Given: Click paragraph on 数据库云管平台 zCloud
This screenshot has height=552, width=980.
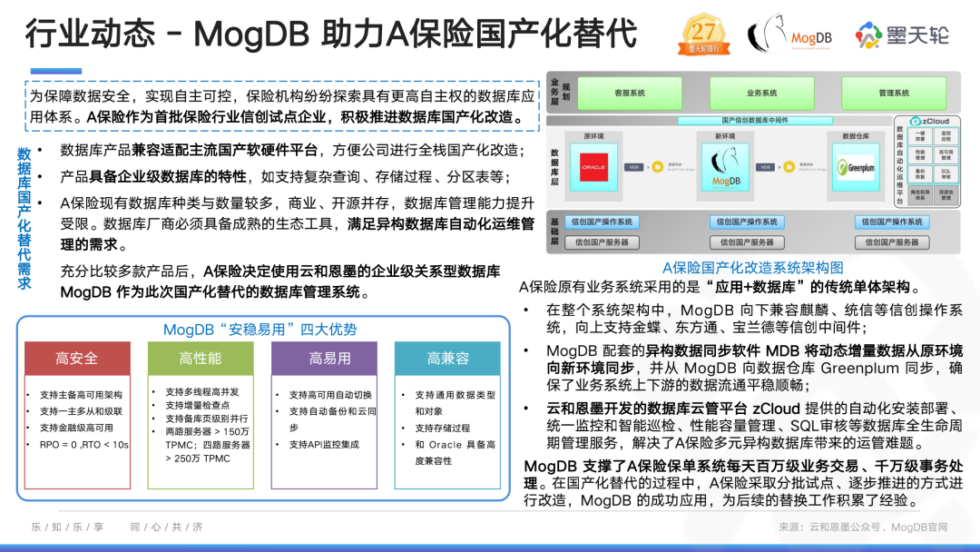Looking at the screenshot, I should point(754,426).
